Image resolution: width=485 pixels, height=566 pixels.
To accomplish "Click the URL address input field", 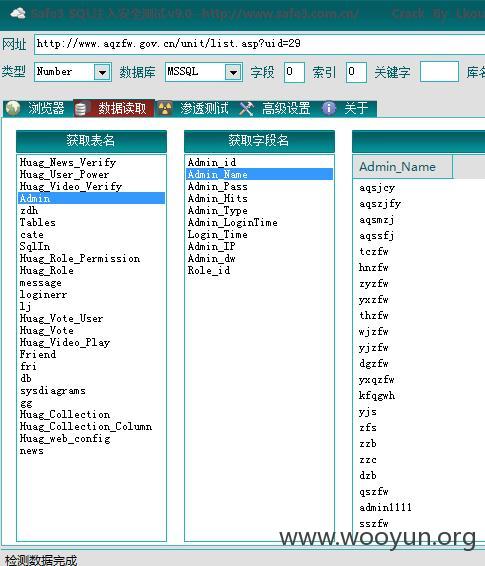I will [x=259, y=45].
